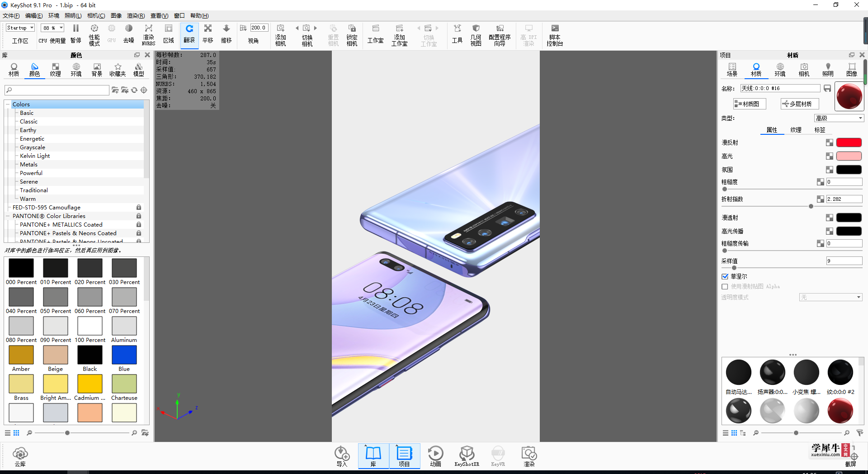Collapse the Colors tree node
Image resolution: width=868 pixels, height=474 pixels.
click(x=8, y=104)
